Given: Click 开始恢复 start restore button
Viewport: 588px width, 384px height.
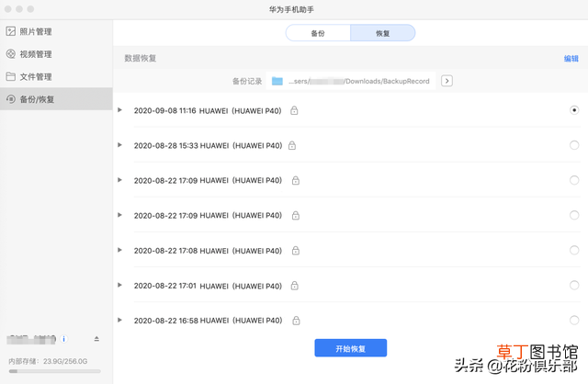Looking at the screenshot, I should pyautogui.click(x=351, y=348).
